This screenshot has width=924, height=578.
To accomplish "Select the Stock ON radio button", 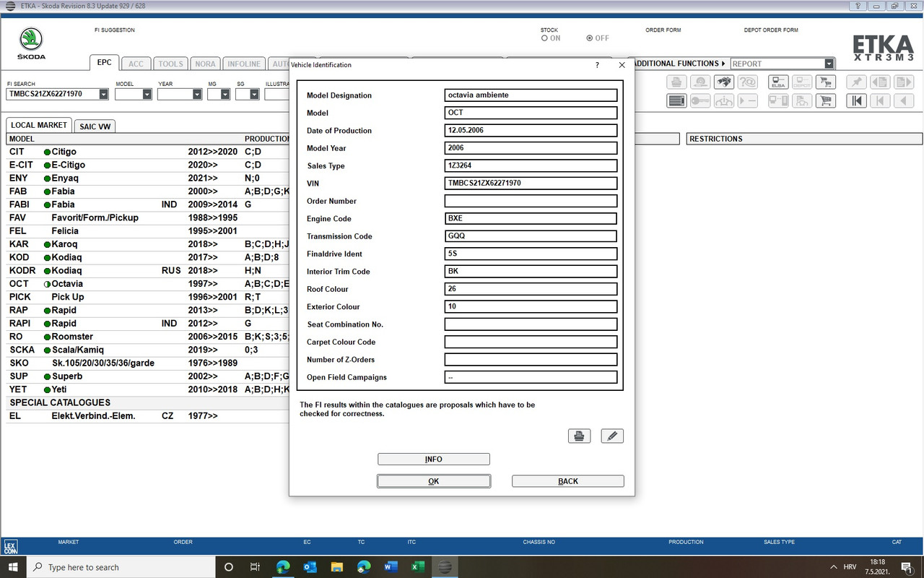I will [x=544, y=38].
